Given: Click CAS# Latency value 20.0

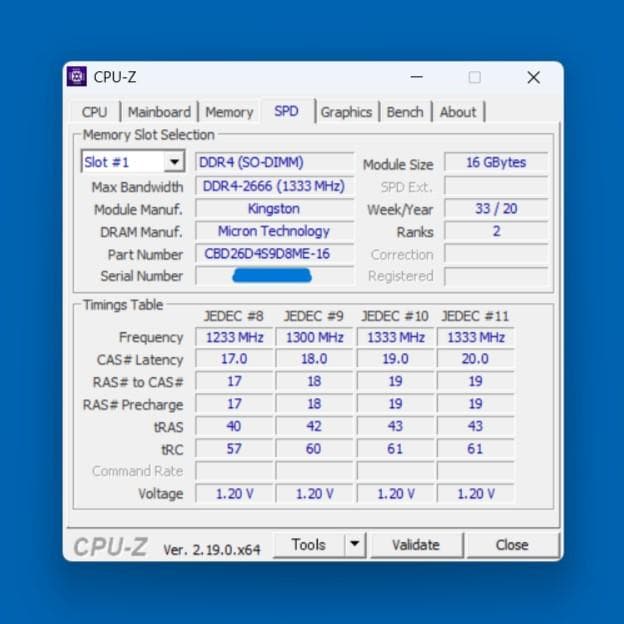Looking at the screenshot, I should point(475,359).
